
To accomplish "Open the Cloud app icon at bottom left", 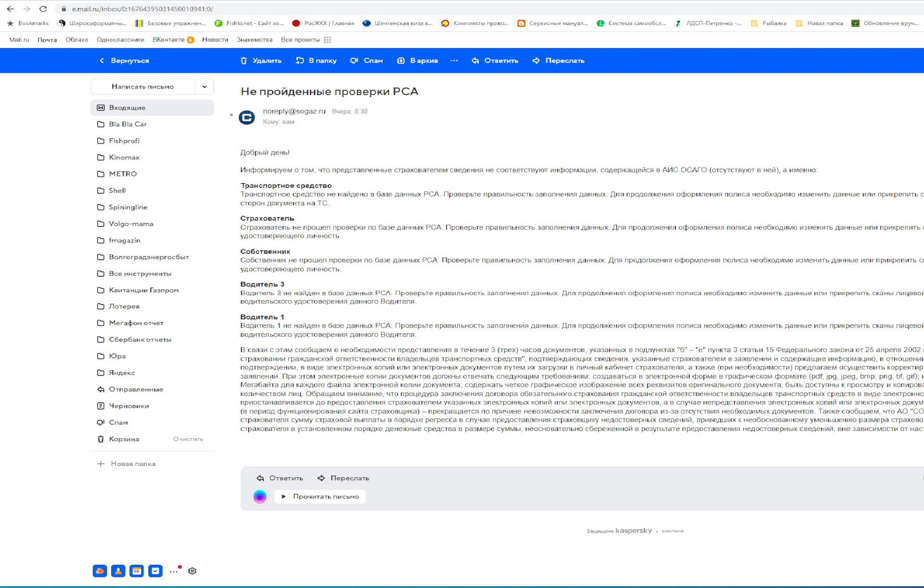I will pos(100,571).
